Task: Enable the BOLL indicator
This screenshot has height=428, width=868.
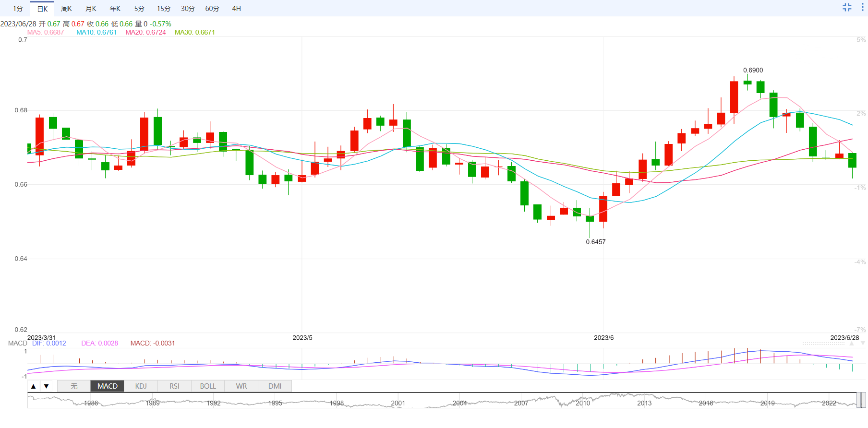Action: coord(208,386)
